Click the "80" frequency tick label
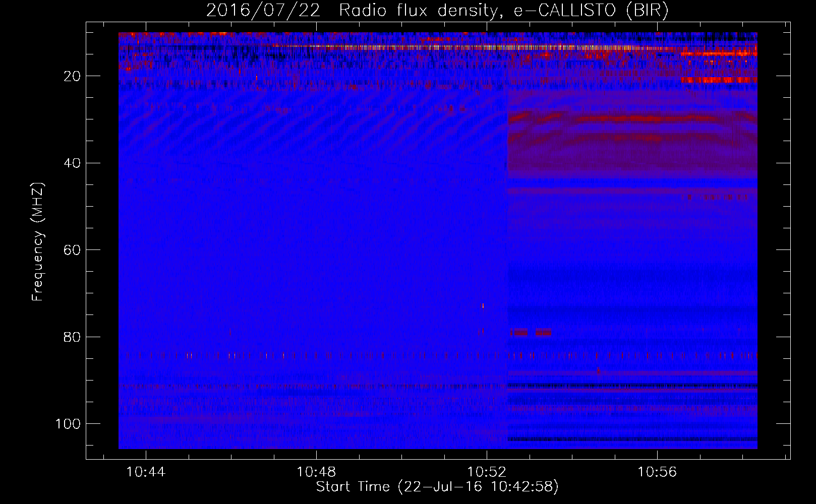 [73, 337]
